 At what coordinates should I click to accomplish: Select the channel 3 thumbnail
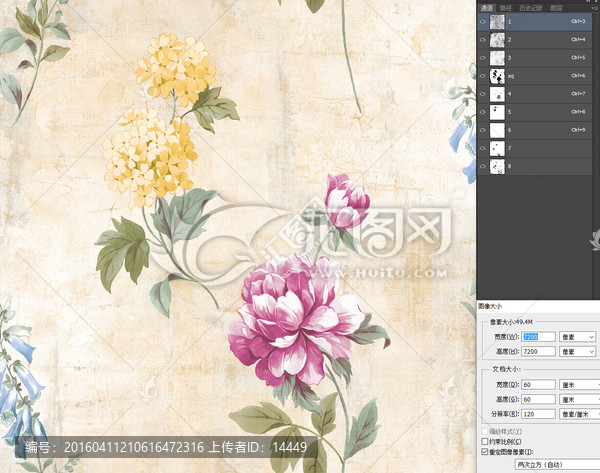coord(497,57)
